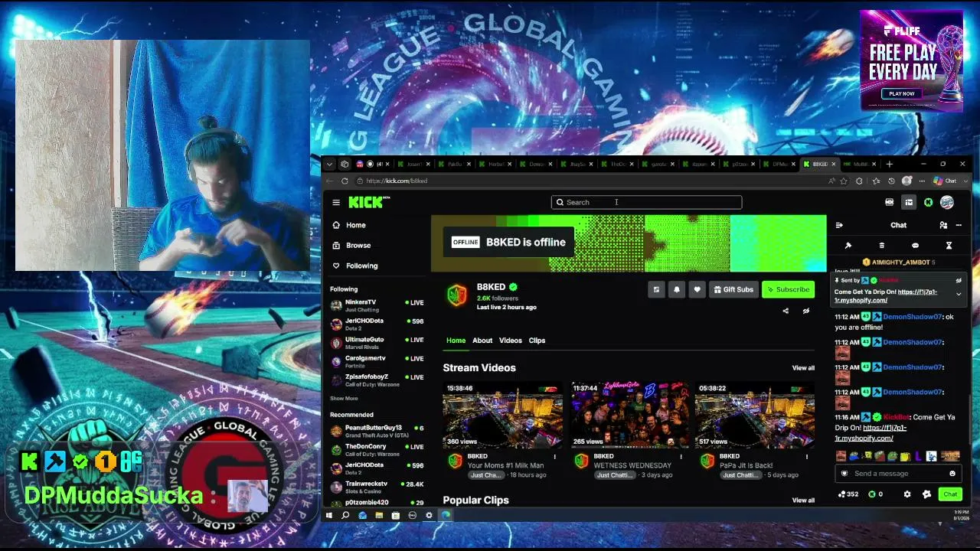Click the chat identity badge icon
The width and height of the screenshot is (980, 551).
(926, 494)
